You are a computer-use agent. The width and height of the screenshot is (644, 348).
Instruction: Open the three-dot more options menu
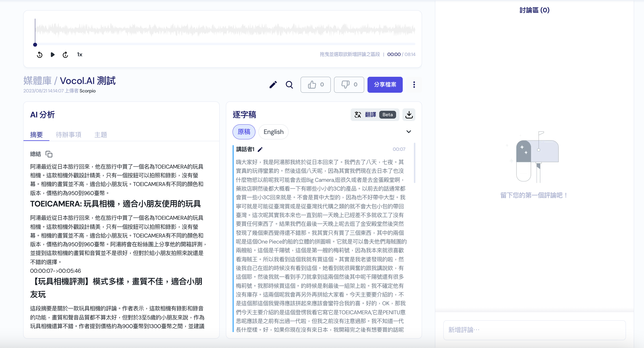point(414,85)
